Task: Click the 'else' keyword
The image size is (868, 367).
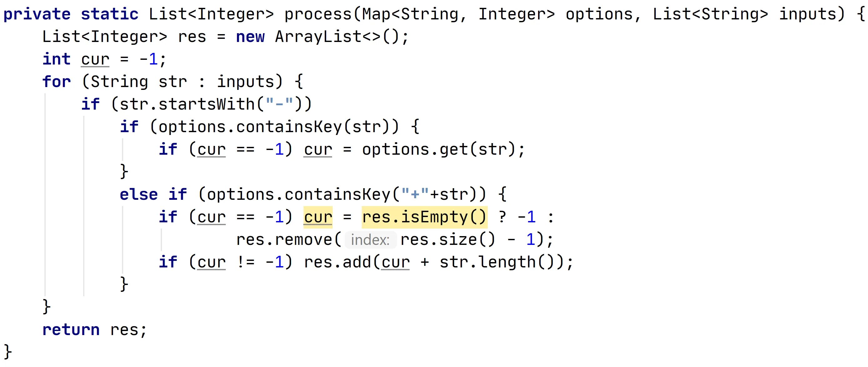Action: [x=139, y=195]
